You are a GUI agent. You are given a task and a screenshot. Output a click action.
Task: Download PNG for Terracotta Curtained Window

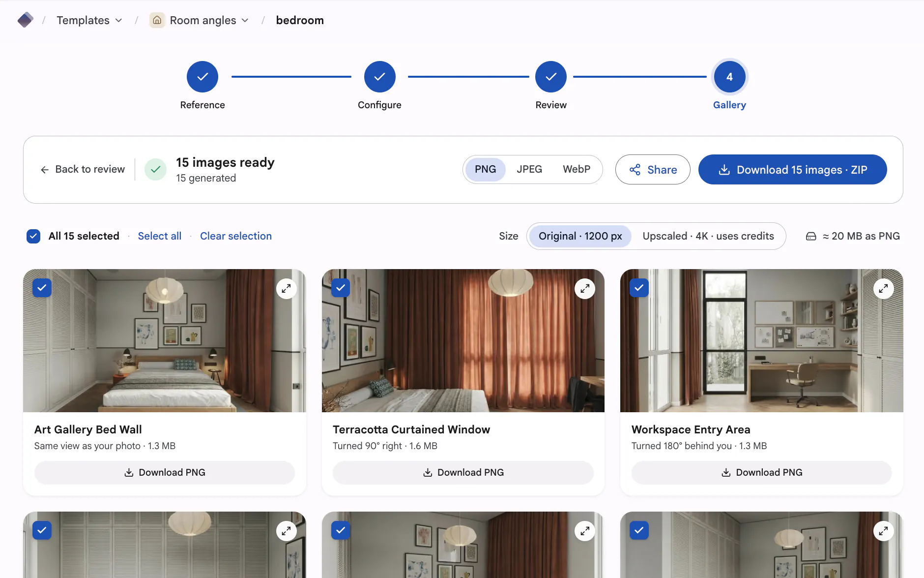click(x=463, y=473)
